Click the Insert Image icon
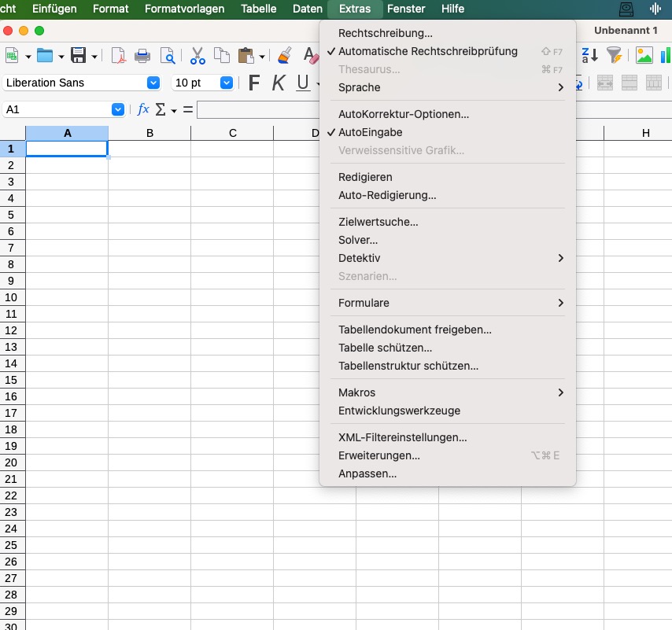Screen dimensions: 672x630 coord(644,55)
